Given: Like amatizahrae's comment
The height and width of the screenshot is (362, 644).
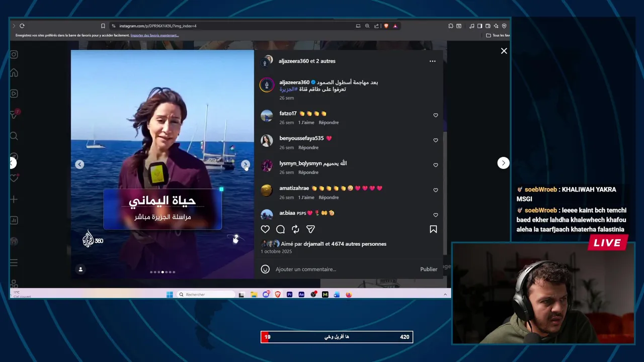Looking at the screenshot, I should [436, 190].
